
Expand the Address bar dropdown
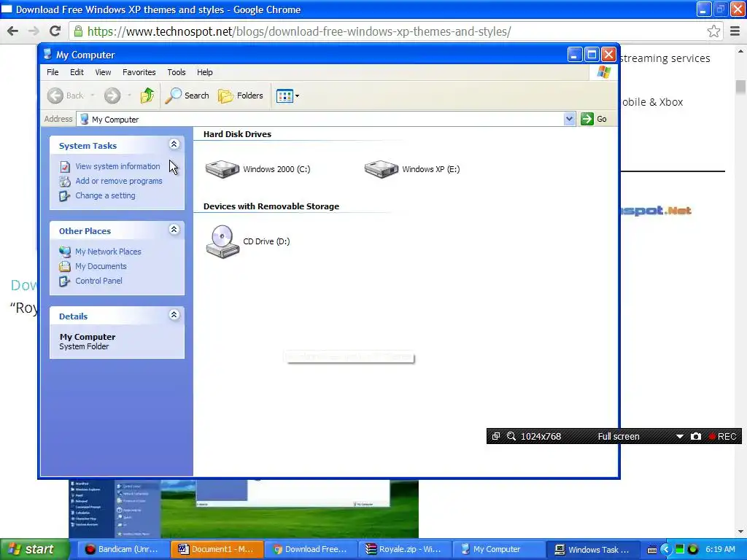click(x=569, y=119)
